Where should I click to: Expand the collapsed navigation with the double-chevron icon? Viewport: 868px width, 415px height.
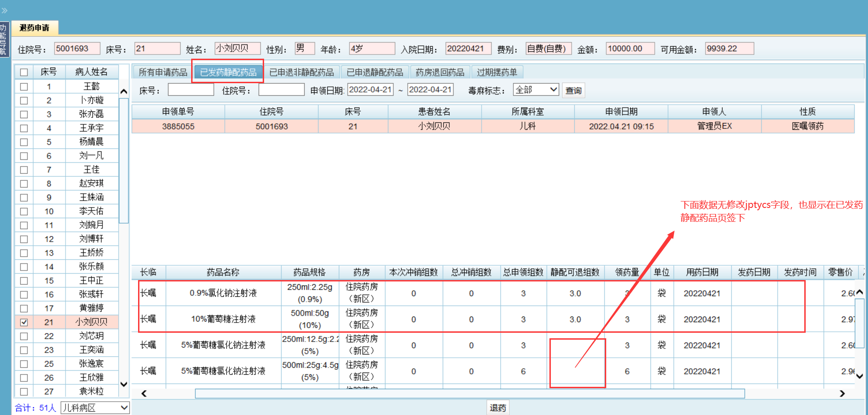click(x=5, y=10)
